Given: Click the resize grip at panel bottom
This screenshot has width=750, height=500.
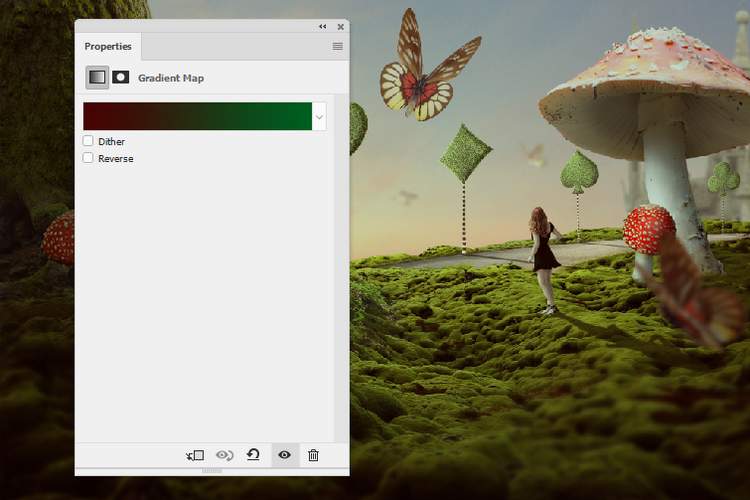Looking at the screenshot, I should point(212,470).
